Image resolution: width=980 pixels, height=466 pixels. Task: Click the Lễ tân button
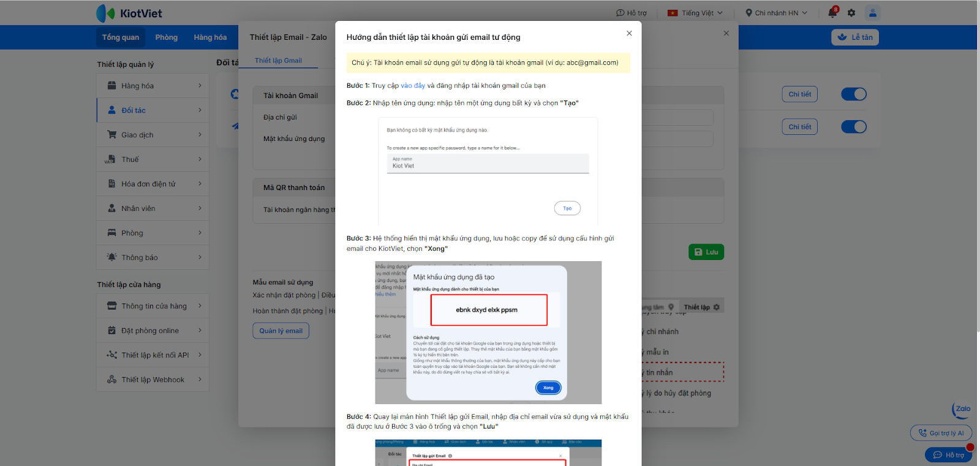(x=855, y=37)
